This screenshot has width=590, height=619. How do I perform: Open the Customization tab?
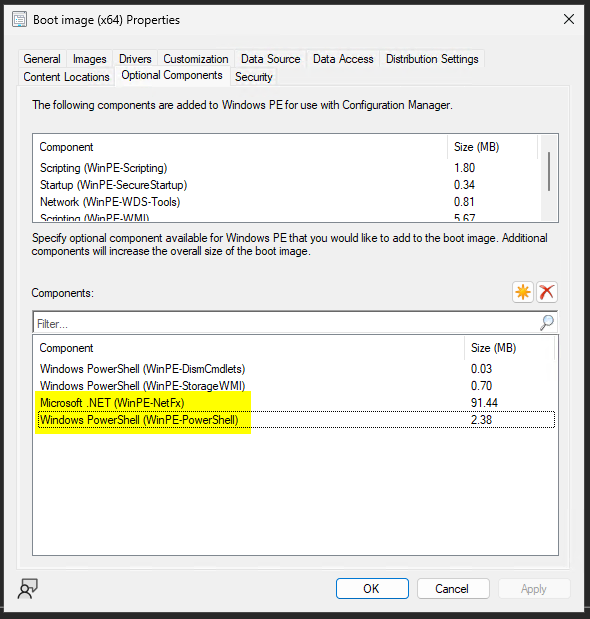196,59
